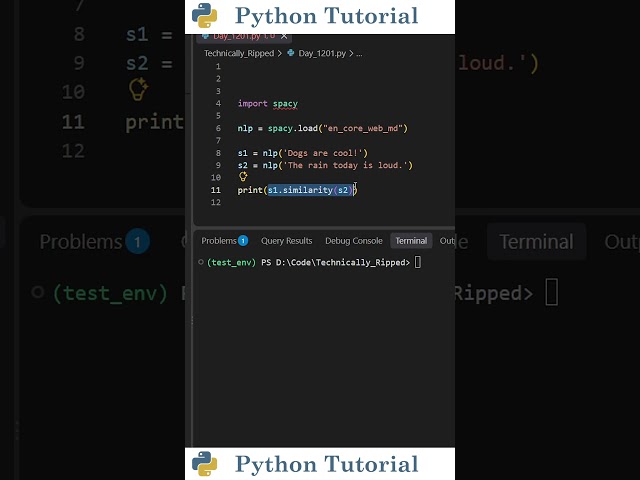Click the 'print' call on line 11
Image resolution: width=640 pixels, height=480 pixels.
click(250, 190)
